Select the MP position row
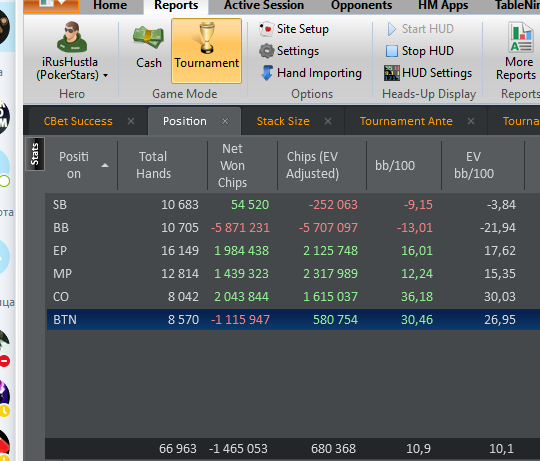Viewport: 540px width, 461px height. point(293,274)
